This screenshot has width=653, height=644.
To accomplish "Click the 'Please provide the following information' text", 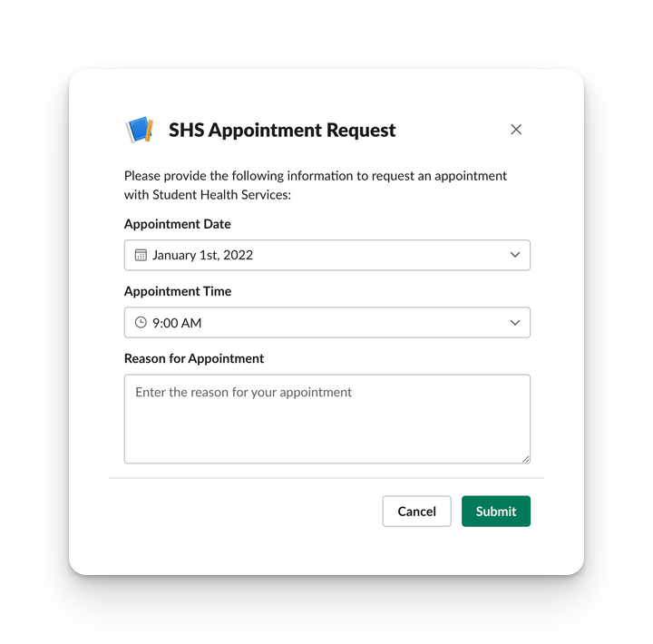I will point(316,176).
